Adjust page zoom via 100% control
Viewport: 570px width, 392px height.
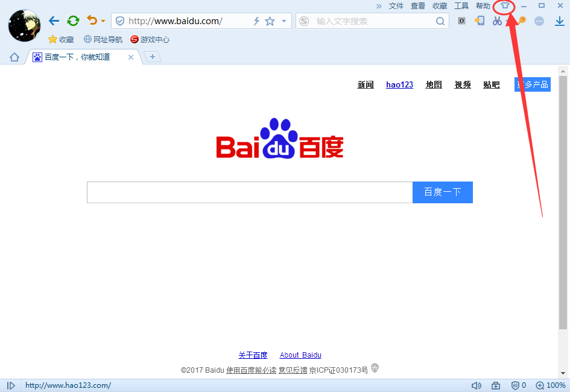point(550,385)
